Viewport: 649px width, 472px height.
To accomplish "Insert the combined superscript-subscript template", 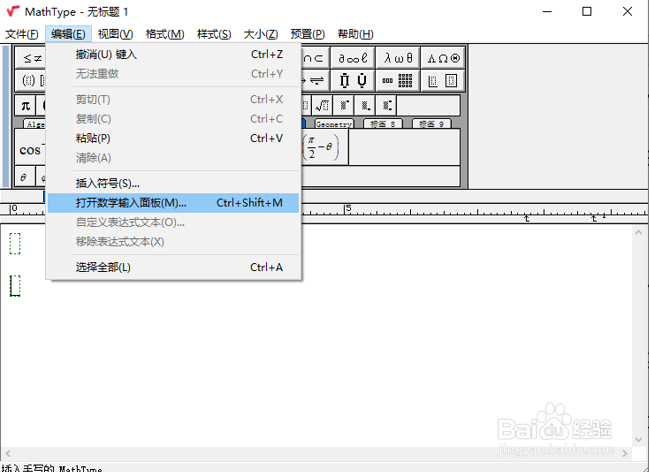I will click(x=387, y=106).
